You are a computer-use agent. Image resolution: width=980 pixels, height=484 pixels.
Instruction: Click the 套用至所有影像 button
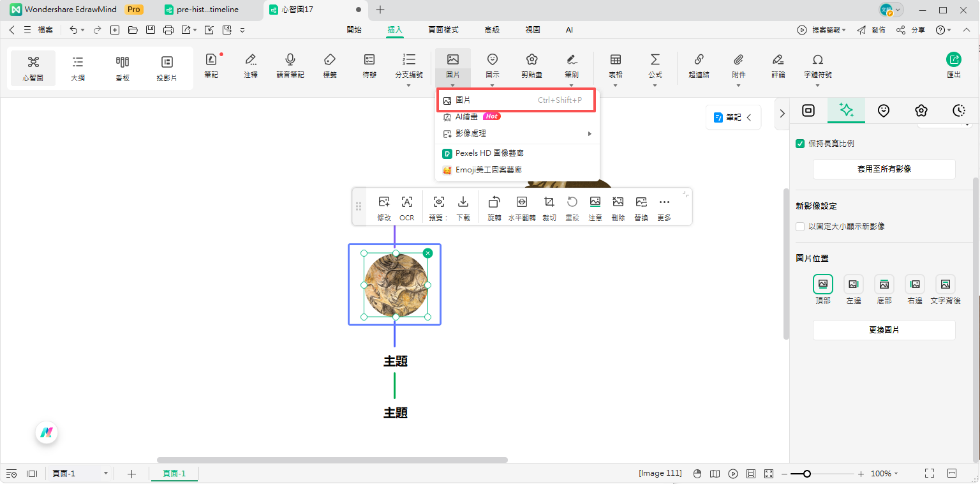[884, 169]
